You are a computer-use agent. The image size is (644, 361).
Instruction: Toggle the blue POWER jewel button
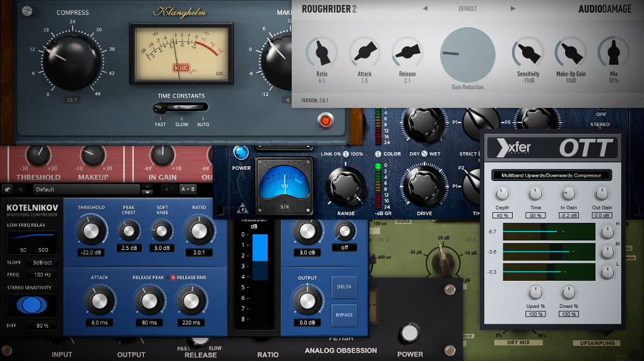pos(241,152)
